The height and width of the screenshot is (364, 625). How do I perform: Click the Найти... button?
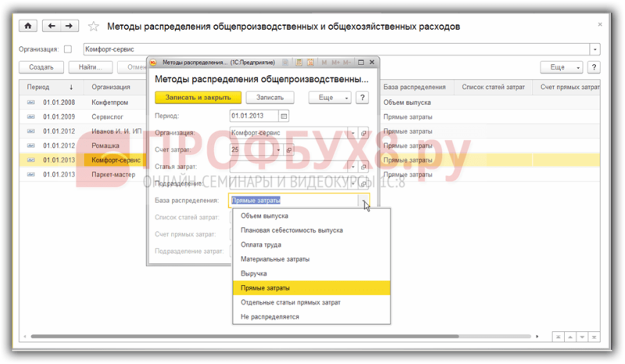point(91,67)
